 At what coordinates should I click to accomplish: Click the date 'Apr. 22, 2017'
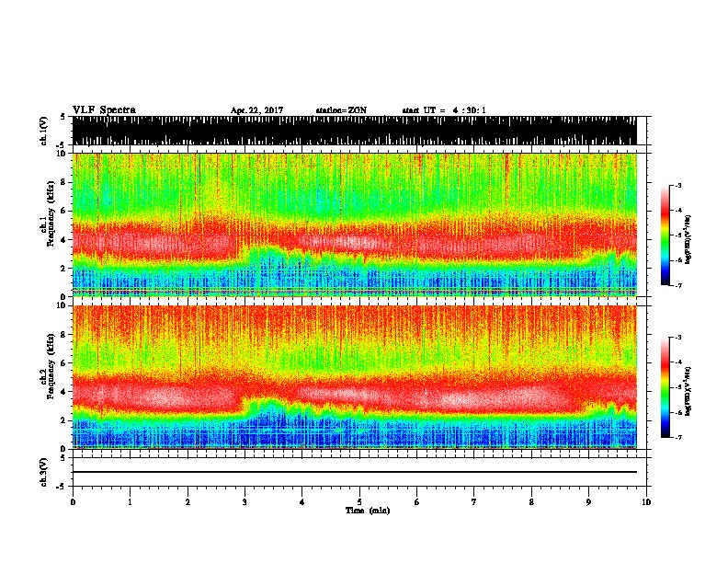coord(256,110)
